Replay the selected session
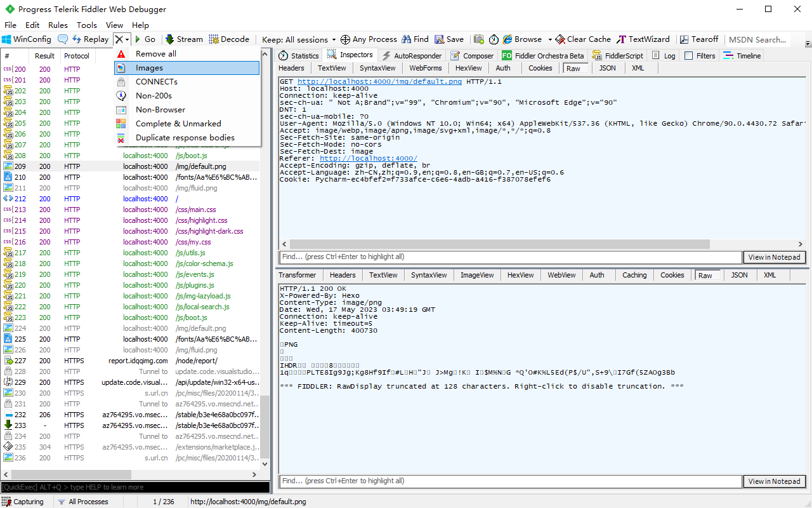Viewport: 812px width, 508px height. point(90,39)
